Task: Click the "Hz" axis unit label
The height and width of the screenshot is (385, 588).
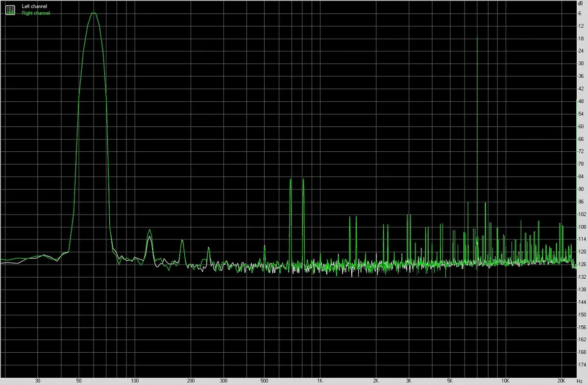Action: click(580, 381)
